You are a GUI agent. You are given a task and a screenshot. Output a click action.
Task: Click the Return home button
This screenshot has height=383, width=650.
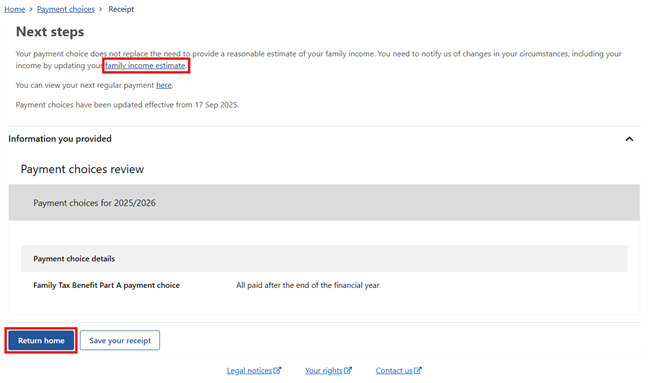41,340
